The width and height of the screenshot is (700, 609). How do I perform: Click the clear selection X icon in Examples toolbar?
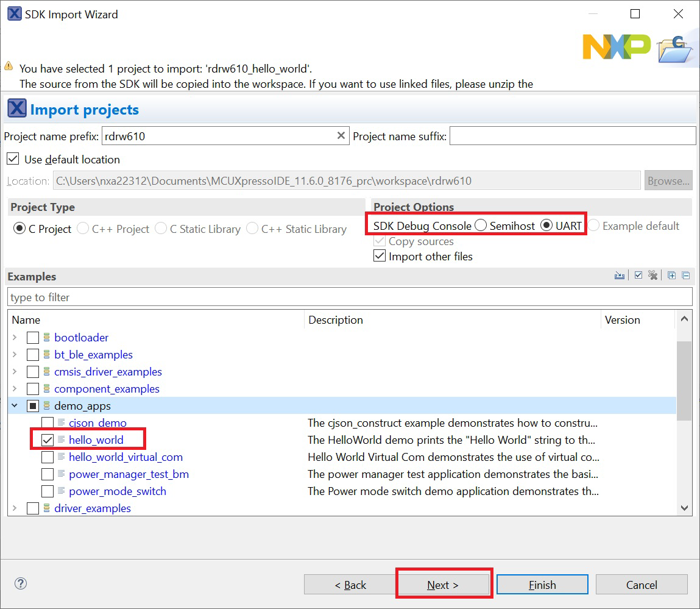click(x=652, y=276)
